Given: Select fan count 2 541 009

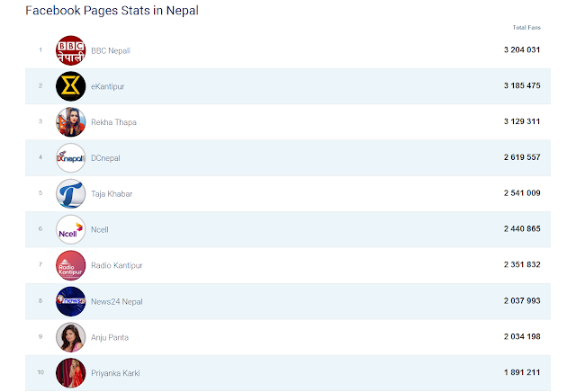Looking at the screenshot, I should tap(522, 193).
